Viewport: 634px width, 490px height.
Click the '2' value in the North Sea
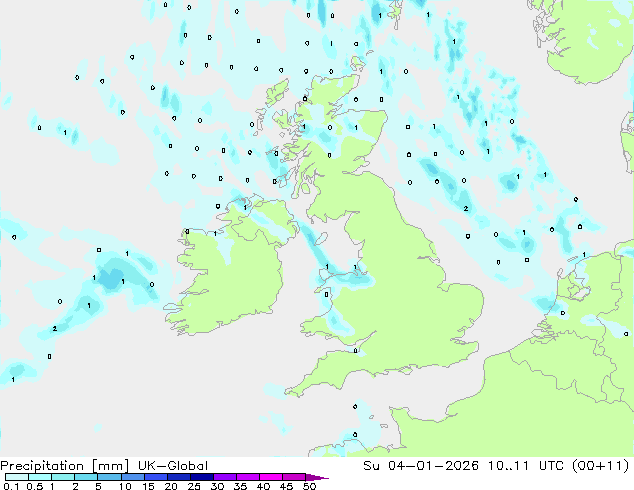pos(466,209)
